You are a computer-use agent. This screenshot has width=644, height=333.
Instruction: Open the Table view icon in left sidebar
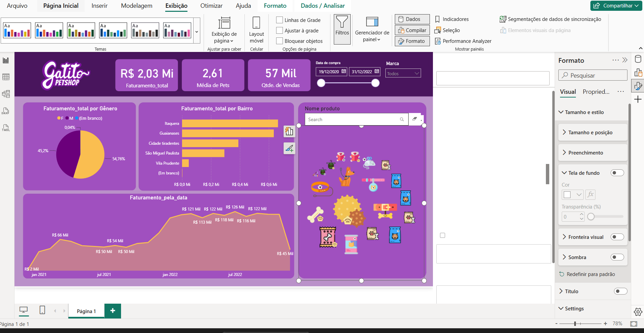[x=6, y=77]
